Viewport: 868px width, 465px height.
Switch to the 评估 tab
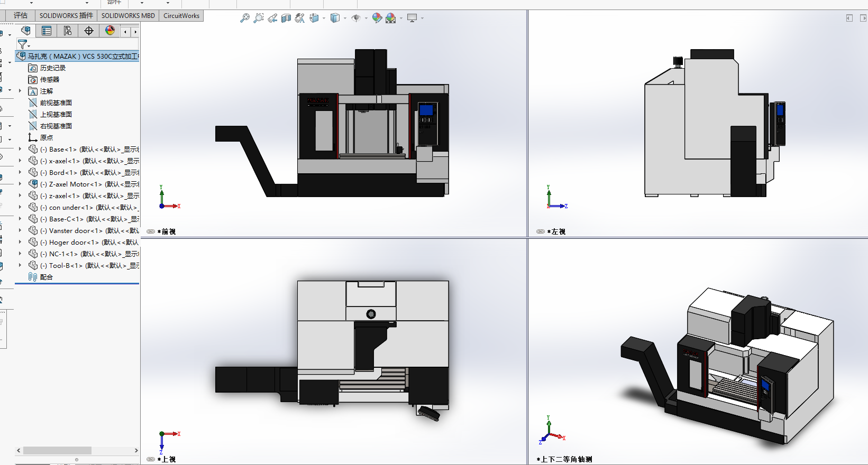tap(21, 15)
